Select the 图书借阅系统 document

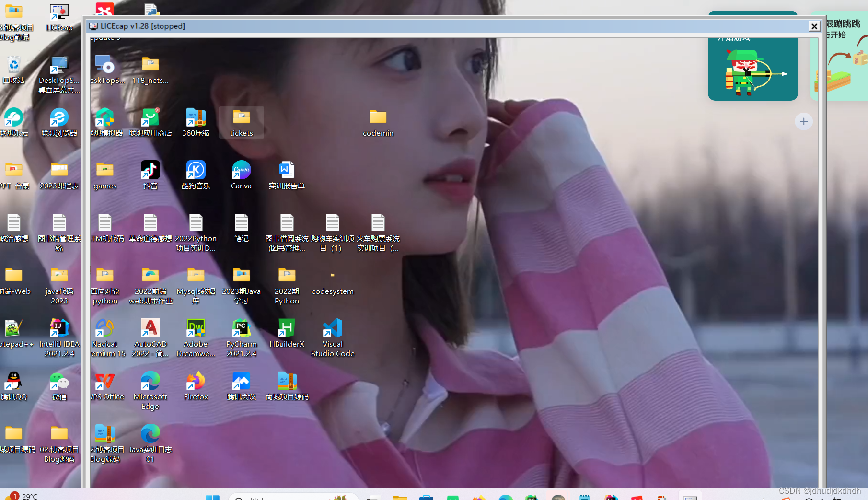point(287,233)
